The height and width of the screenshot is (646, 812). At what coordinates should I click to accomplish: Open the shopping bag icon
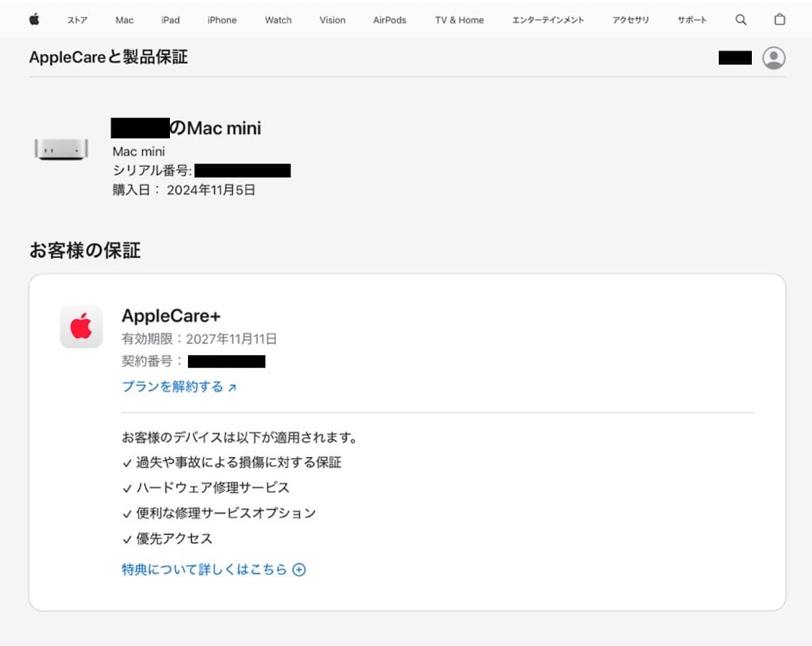pos(780,20)
